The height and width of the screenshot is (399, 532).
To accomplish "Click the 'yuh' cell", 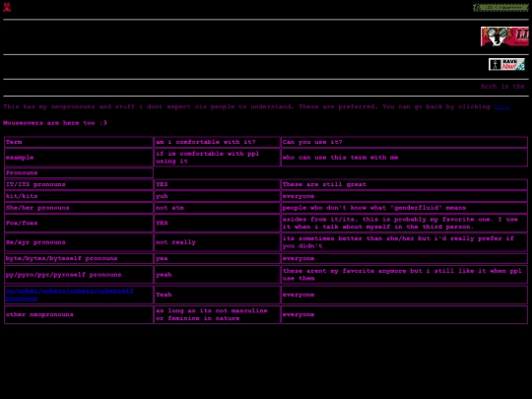I will coord(217,196).
